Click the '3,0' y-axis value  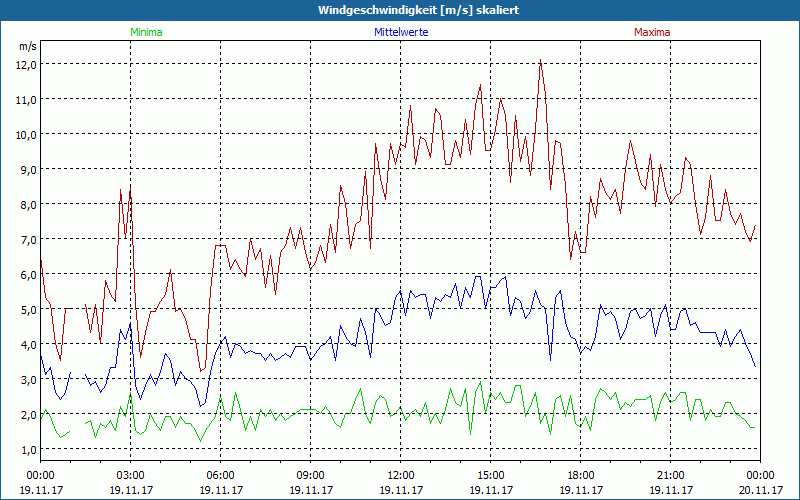coord(28,380)
